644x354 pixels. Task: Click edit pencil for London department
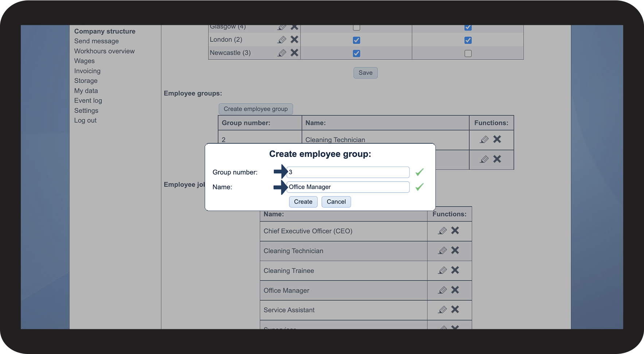pos(282,40)
